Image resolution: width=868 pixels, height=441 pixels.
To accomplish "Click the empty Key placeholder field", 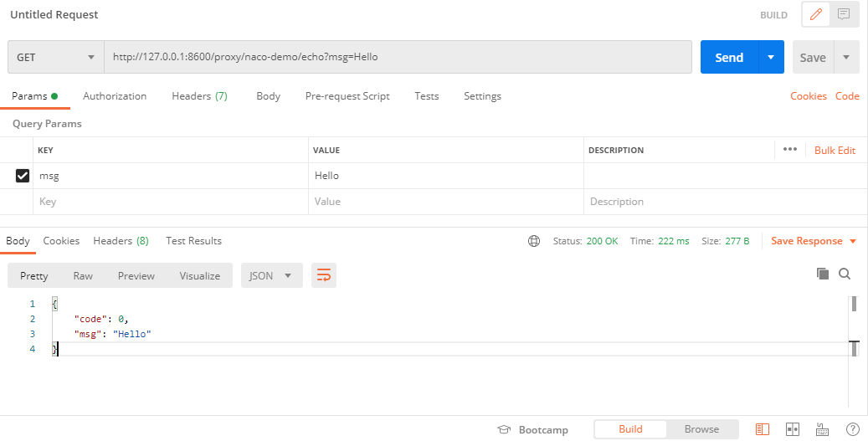I will coord(171,202).
